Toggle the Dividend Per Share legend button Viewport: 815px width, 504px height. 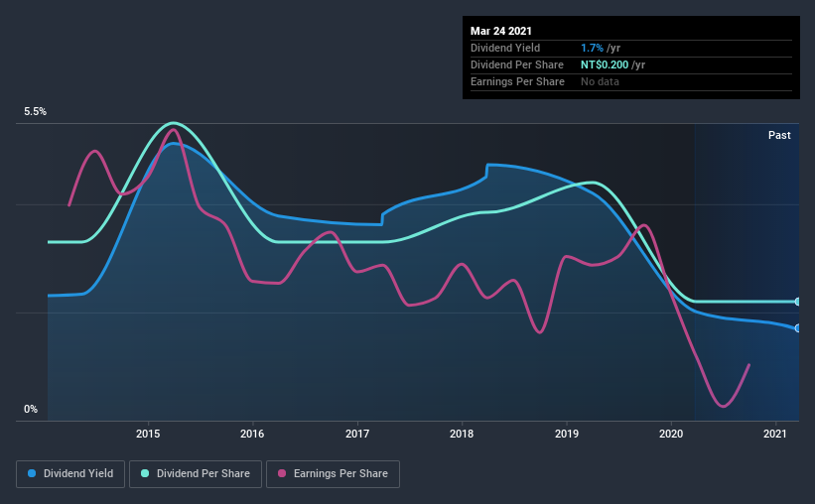tap(196, 474)
